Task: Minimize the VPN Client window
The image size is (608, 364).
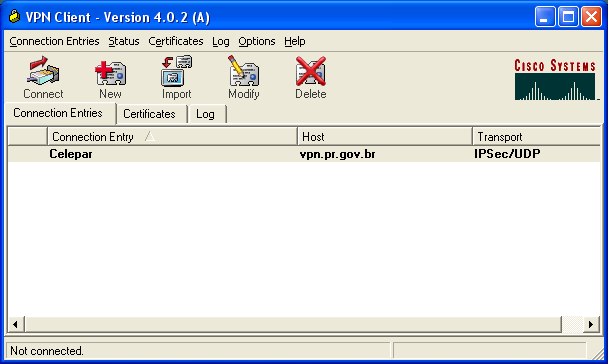Action: (545, 17)
